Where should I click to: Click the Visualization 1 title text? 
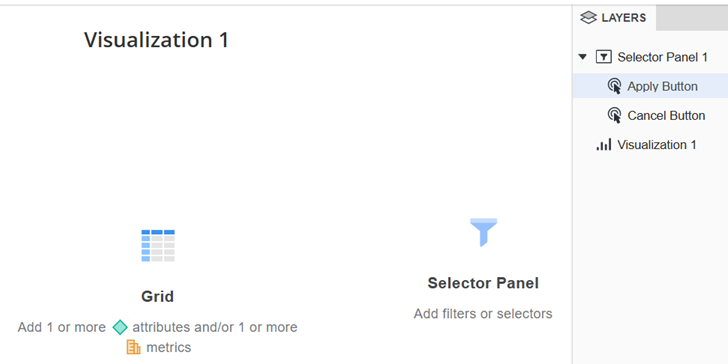pos(156,40)
